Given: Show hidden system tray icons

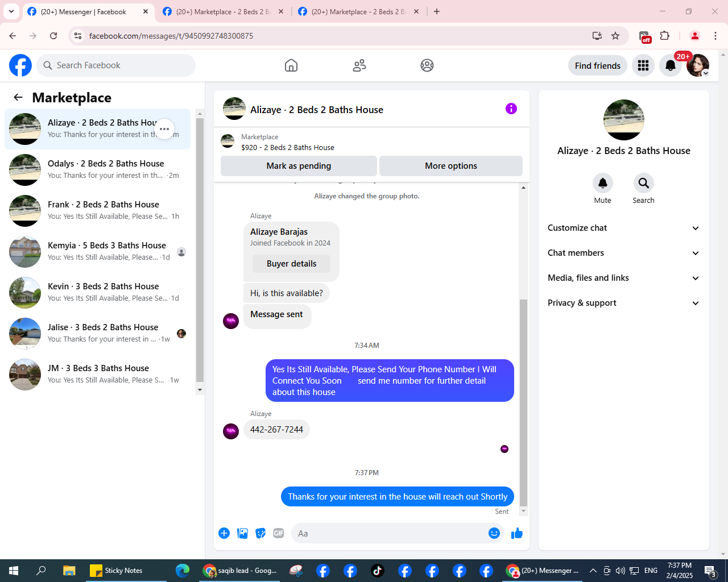Looking at the screenshot, I should click(593, 571).
